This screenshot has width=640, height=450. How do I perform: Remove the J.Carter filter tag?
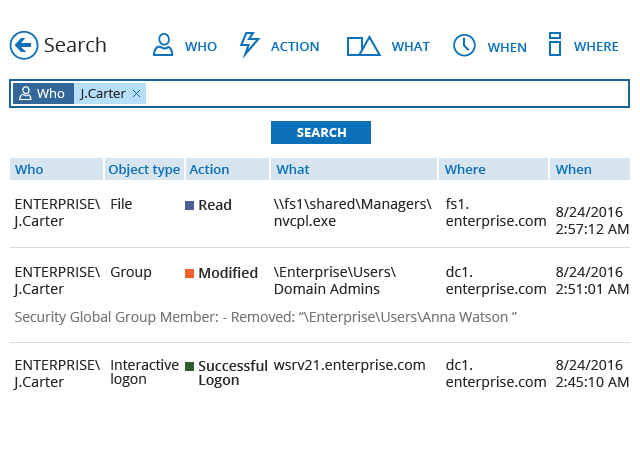[137, 94]
